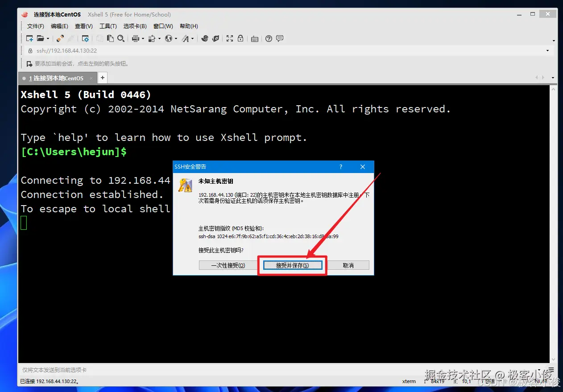The image size is (563, 392).
Task: Click 接受并保存(S) button in SSH dialog
Action: 292,265
